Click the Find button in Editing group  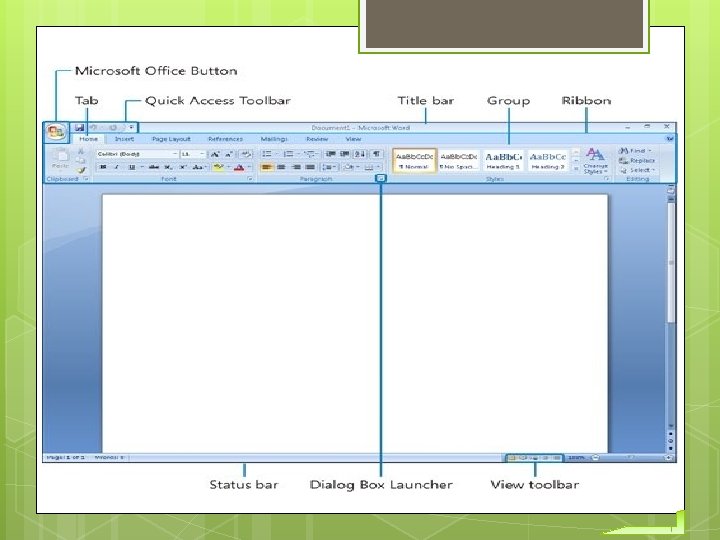pyautogui.click(x=636, y=151)
